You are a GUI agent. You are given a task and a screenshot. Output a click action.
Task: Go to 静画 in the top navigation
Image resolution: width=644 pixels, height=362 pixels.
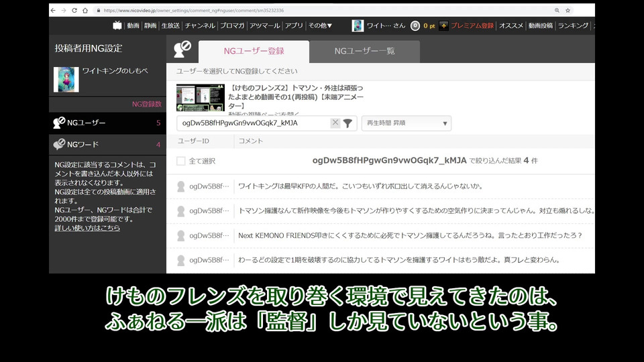(150, 25)
